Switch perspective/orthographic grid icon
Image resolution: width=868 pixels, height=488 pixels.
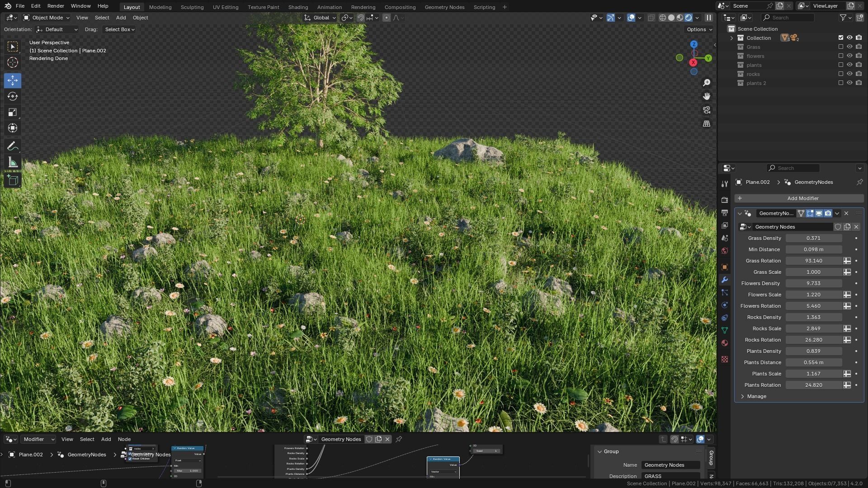coord(707,123)
